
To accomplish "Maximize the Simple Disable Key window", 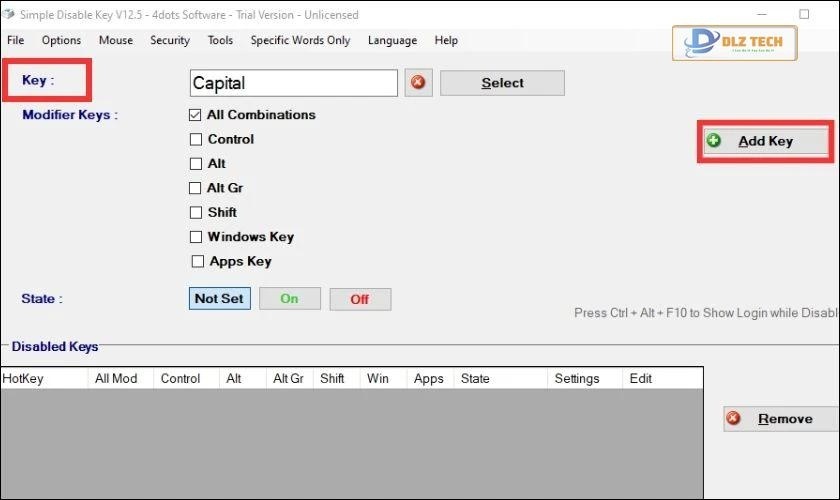I will [804, 14].
